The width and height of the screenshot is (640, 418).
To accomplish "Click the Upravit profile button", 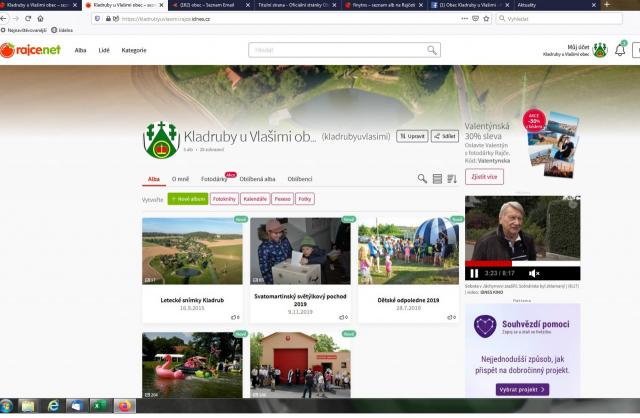I will click(x=411, y=136).
